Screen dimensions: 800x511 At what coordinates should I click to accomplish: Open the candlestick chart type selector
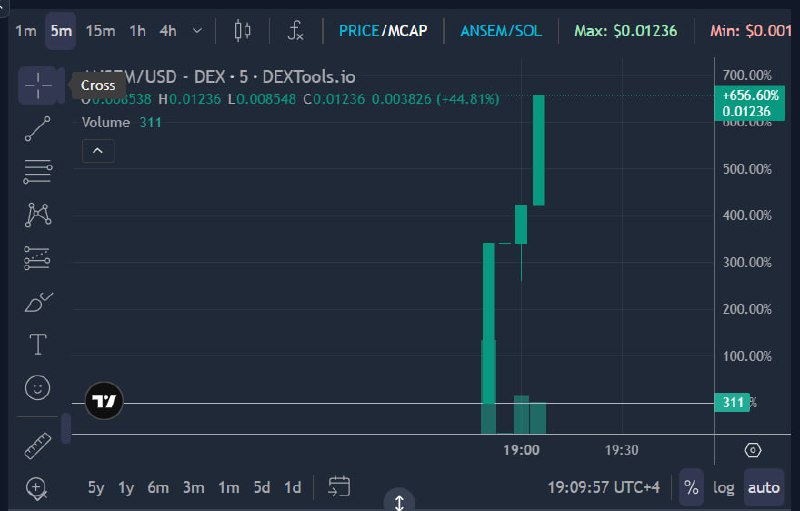click(x=242, y=31)
